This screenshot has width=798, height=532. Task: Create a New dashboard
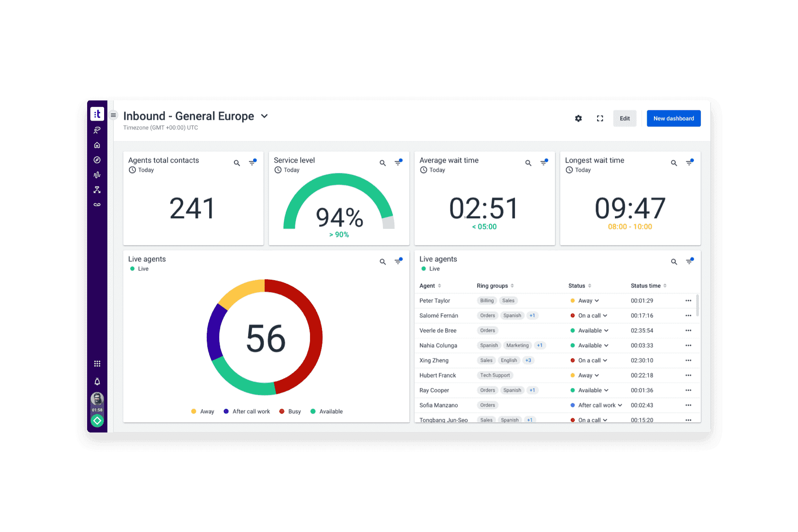click(673, 118)
